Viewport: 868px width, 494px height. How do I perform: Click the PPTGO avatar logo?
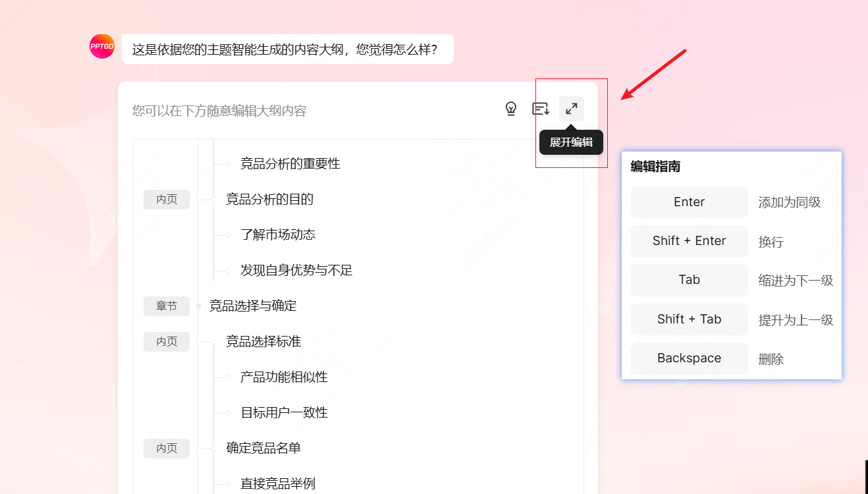(x=102, y=47)
